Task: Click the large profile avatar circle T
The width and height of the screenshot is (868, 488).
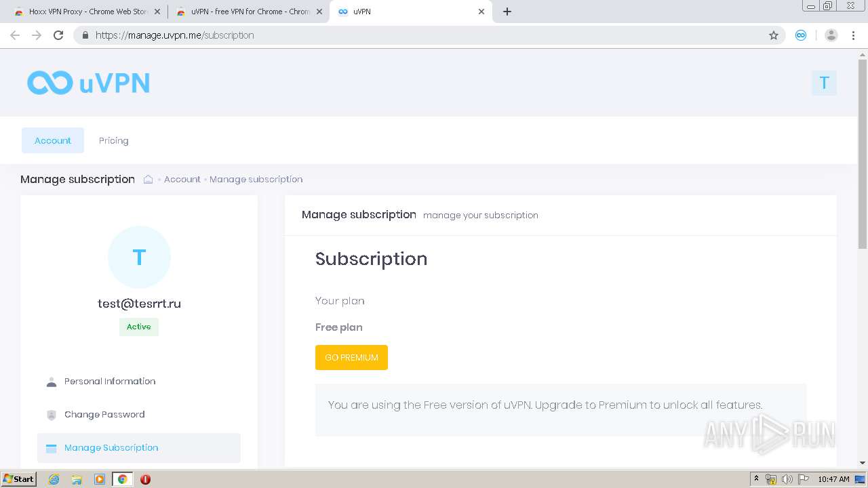Action: (x=139, y=257)
